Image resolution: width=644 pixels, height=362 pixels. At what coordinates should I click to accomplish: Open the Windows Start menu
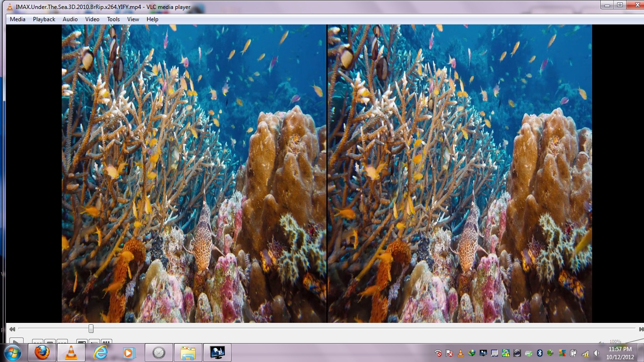coord(13,353)
